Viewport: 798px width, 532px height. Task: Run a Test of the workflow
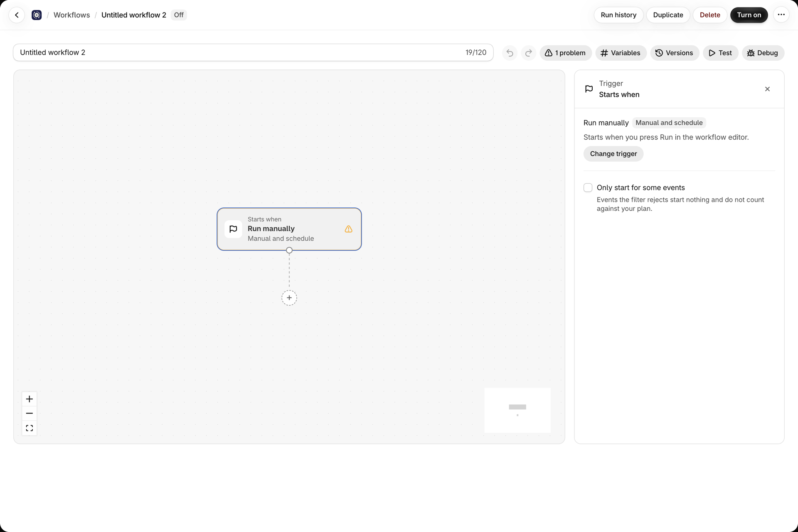(720, 53)
